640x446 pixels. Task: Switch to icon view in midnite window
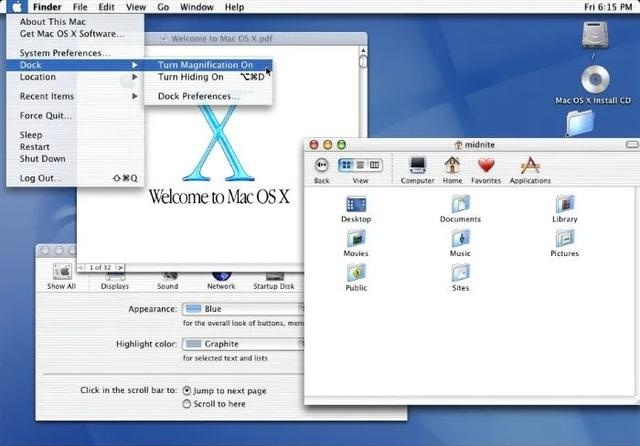click(346, 165)
